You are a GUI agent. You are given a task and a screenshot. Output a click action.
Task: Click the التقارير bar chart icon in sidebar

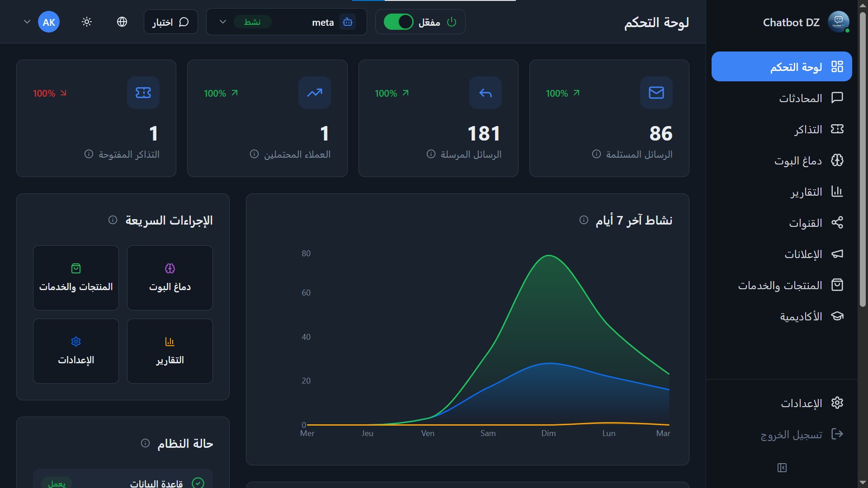(837, 192)
